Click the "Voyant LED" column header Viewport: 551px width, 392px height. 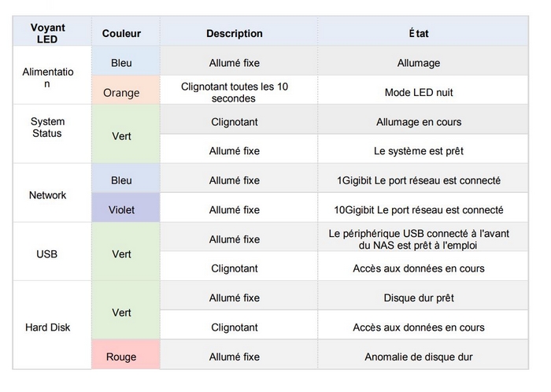click(x=47, y=33)
